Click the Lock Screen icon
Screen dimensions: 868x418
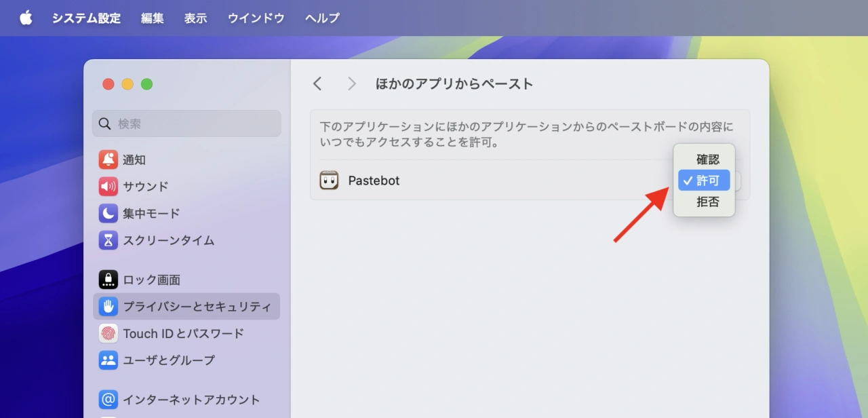pos(108,280)
